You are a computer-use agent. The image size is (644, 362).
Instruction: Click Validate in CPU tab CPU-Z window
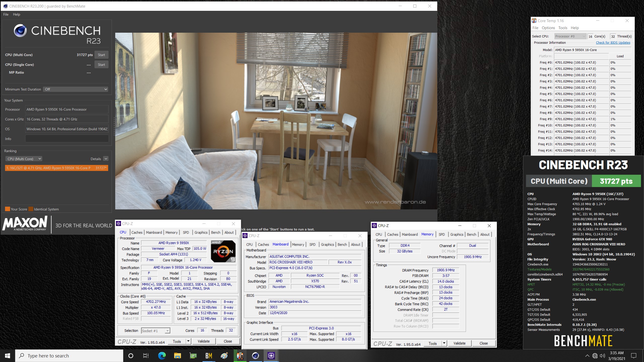coord(204,341)
